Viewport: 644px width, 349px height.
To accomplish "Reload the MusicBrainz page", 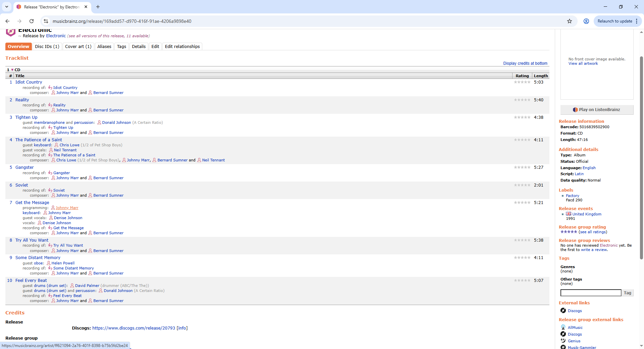I will [x=32, y=21].
